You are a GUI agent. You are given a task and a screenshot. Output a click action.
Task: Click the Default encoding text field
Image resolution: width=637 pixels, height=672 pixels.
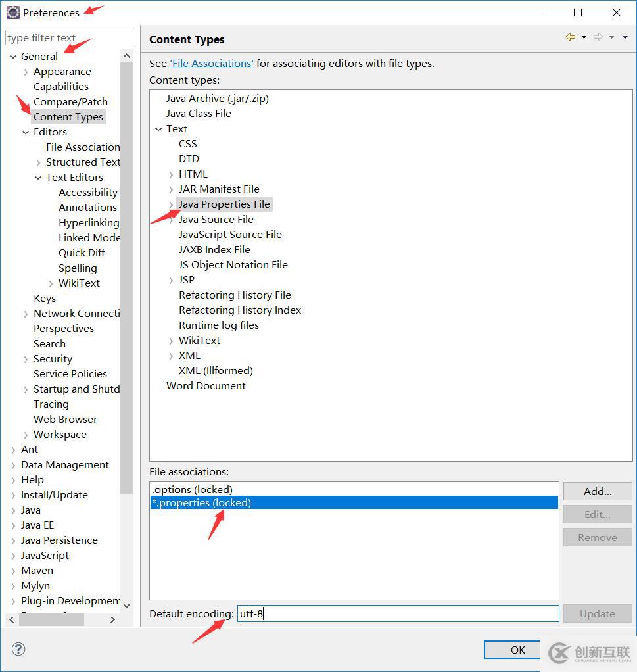click(398, 613)
